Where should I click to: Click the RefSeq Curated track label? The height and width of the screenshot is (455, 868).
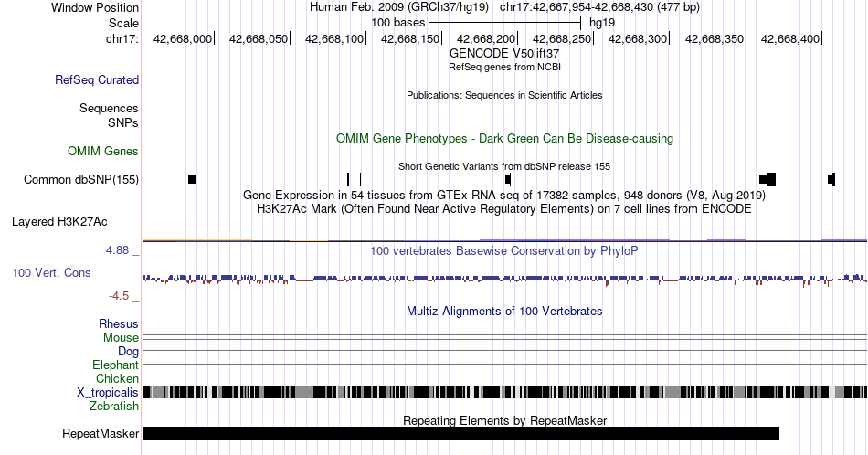click(x=96, y=79)
